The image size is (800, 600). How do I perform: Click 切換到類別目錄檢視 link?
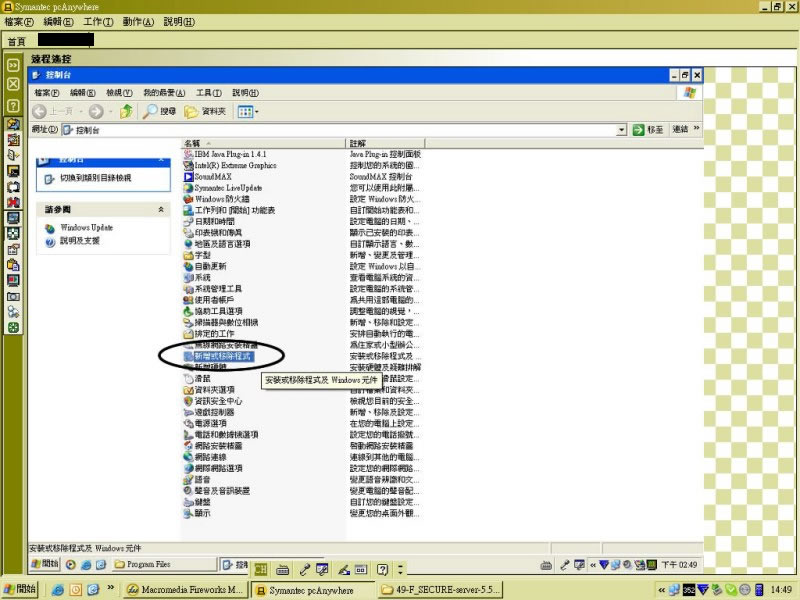(95, 178)
